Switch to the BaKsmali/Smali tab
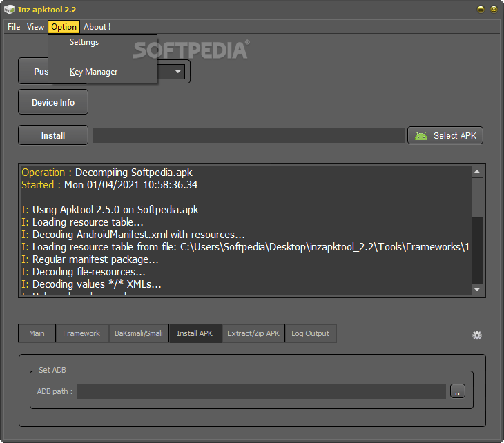The width and height of the screenshot is (504, 443). click(139, 333)
